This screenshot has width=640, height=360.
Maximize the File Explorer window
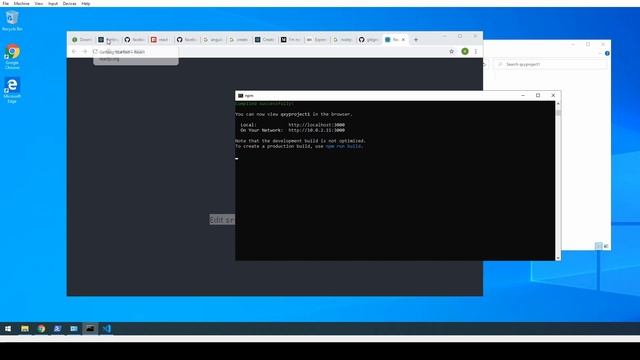click(x=588, y=44)
